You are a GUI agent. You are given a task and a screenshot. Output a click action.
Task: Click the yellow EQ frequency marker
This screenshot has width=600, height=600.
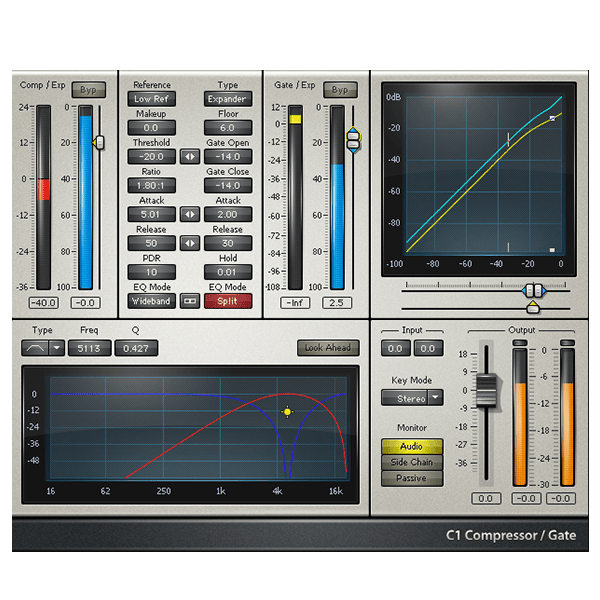click(x=287, y=412)
